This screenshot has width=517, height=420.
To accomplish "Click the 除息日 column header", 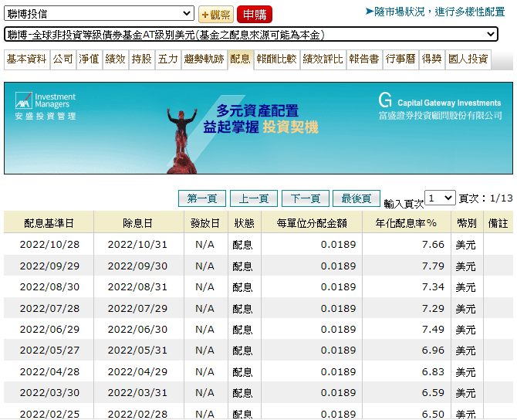I will (x=138, y=223).
